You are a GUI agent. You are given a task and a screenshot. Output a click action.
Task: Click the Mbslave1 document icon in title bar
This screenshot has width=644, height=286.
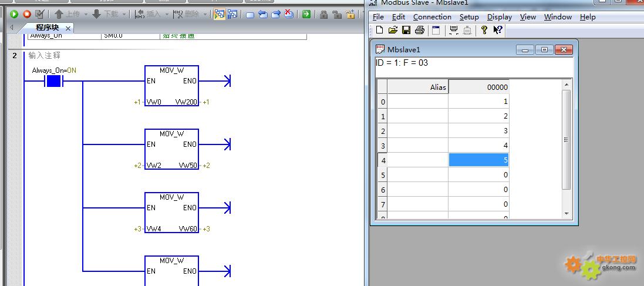380,49
